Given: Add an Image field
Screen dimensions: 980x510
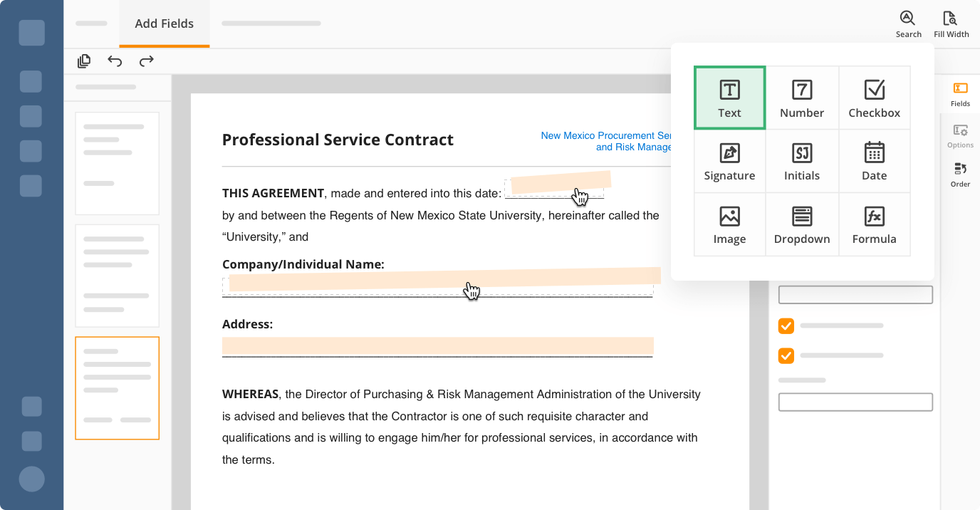Looking at the screenshot, I should point(729,224).
